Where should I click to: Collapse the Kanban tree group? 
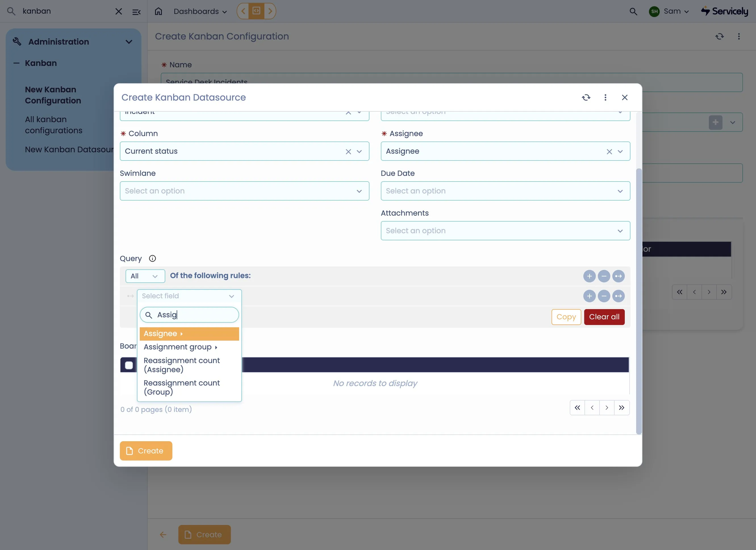click(16, 63)
